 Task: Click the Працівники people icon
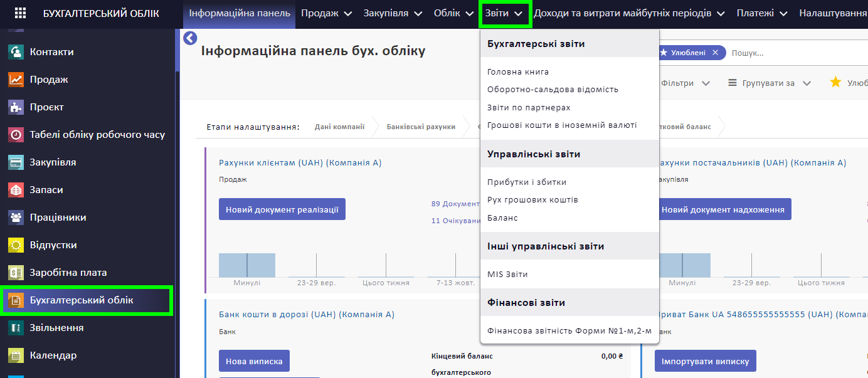[x=16, y=218]
